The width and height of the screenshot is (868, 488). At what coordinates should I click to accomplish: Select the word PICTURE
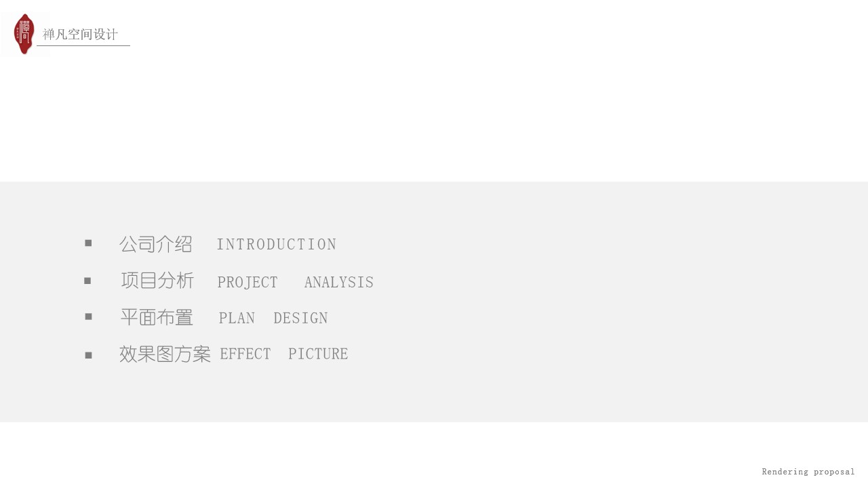point(318,354)
